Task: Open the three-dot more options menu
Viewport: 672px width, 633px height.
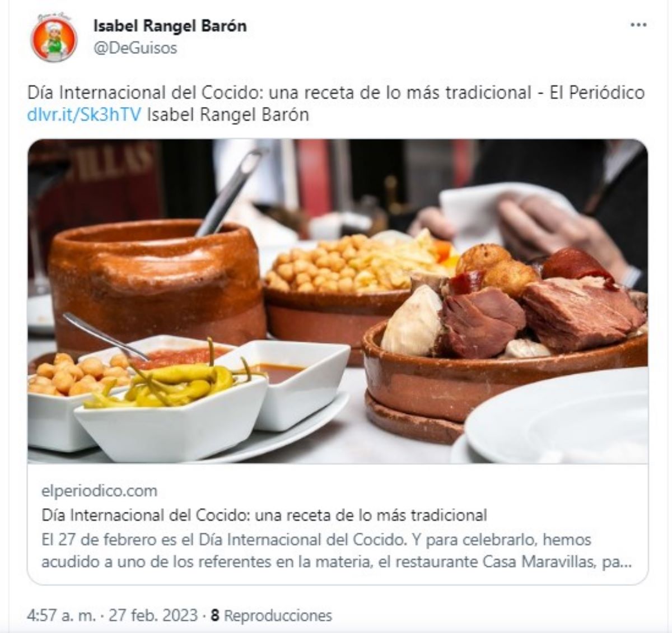Action: 638,26
